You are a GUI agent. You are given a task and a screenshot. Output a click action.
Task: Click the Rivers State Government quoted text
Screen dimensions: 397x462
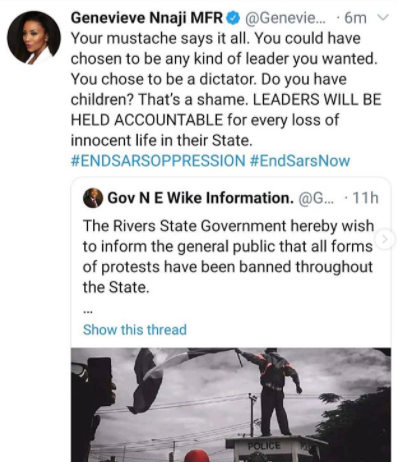(228, 257)
